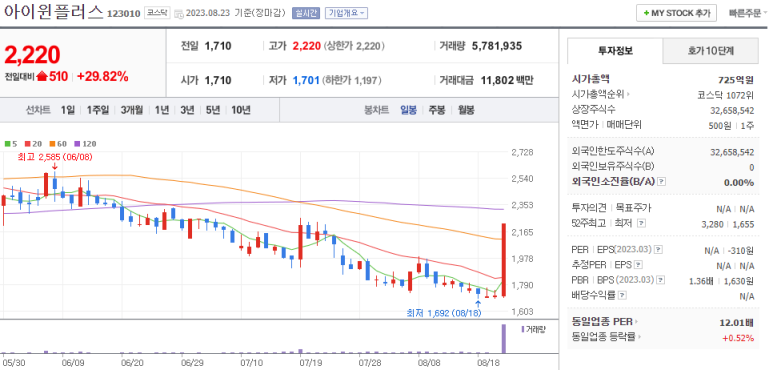Click the current price 2,220 in red
The height and width of the screenshot is (370, 773).
click(32, 55)
